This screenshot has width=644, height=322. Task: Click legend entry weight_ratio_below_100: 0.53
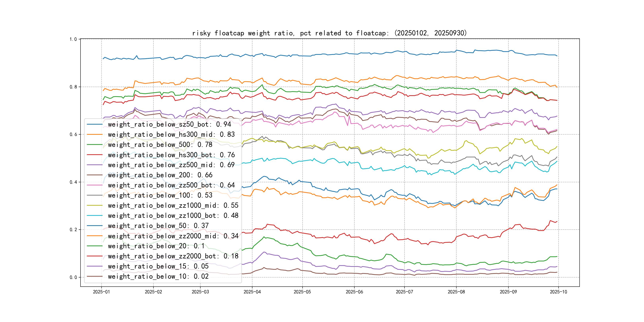[x=160, y=196]
